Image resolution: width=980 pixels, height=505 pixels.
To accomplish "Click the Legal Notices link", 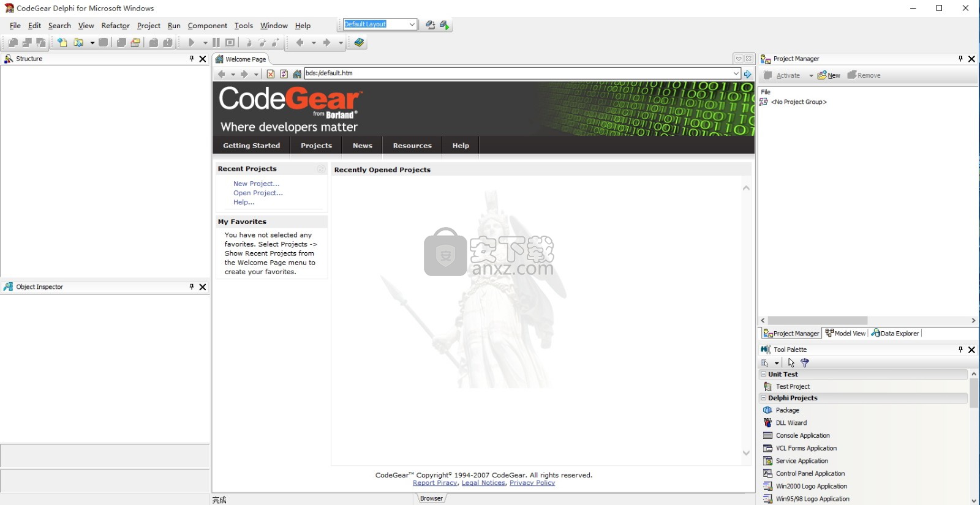I will 484,483.
